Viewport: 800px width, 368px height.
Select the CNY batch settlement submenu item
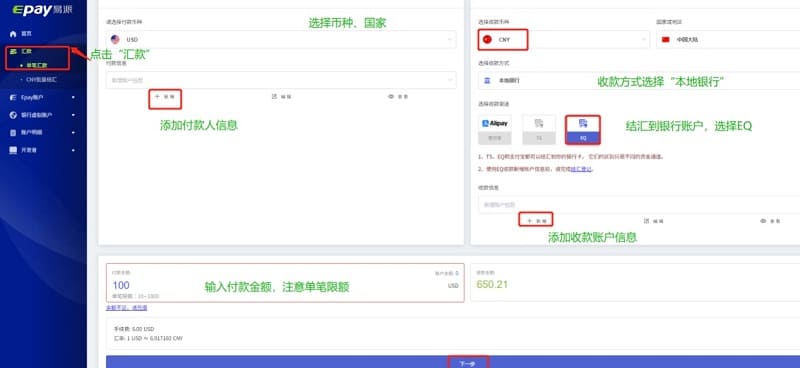pyautogui.click(x=41, y=80)
